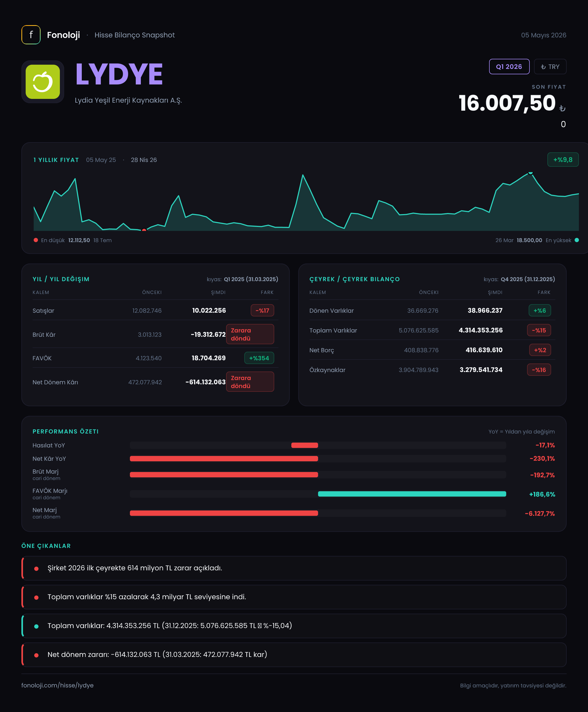Click the kıyas Q1 2025 (31.03.2025) label
Viewport: 588px width, 712px height.
point(242,279)
